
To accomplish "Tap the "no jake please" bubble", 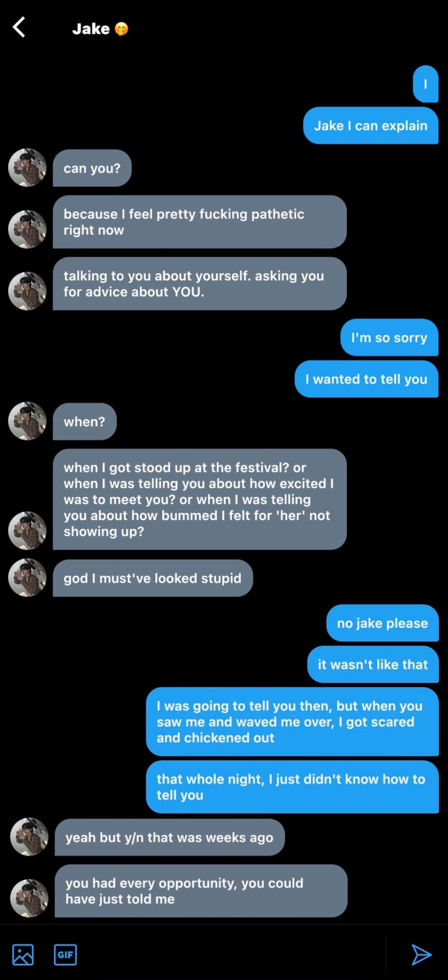I will pyautogui.click(x=382, y=623).
